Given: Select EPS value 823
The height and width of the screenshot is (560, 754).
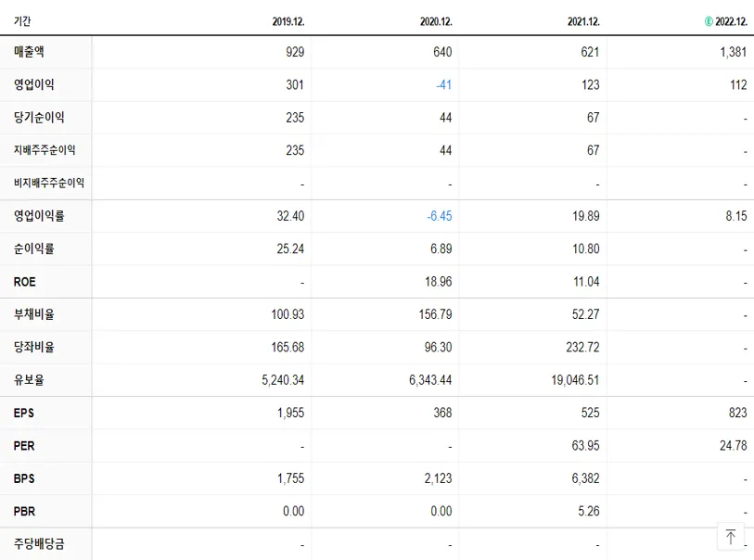Looking at the screenshot, I should click(x=737, y=413).
